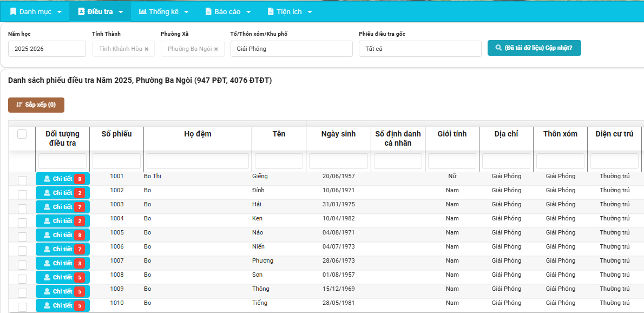Viewport: 644px width, 313px height.
Task: Click the sort icon on the Sắp xếp button
Action: [19, 105]
